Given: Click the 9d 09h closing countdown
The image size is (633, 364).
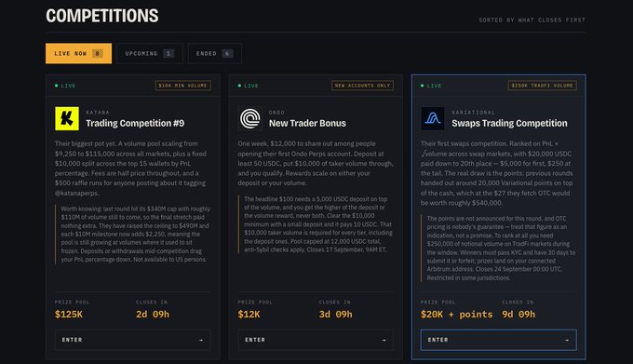Looking at the screenshot, I should 519,314.
